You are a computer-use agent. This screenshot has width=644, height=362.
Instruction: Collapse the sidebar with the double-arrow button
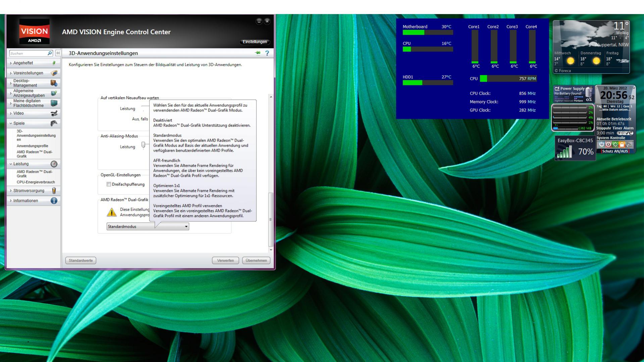click(58, 53)
